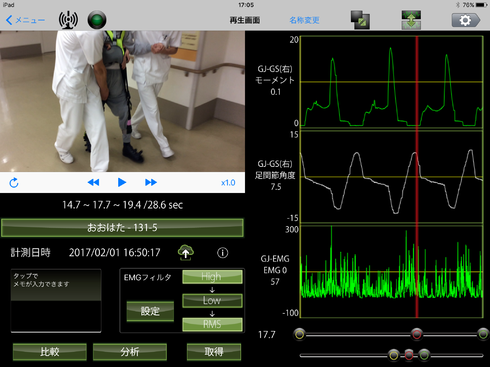Tap the 再生画面 title

(245, 20)
